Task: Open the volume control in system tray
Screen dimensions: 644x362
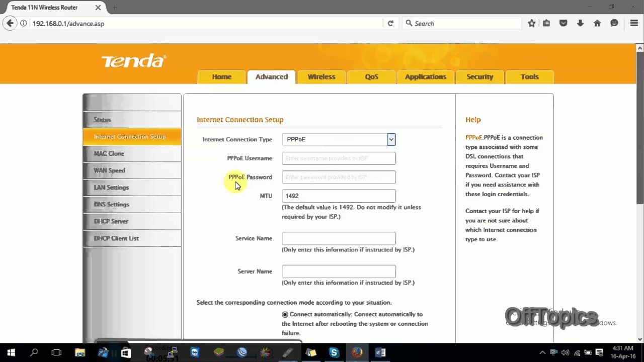Action: 565,352
